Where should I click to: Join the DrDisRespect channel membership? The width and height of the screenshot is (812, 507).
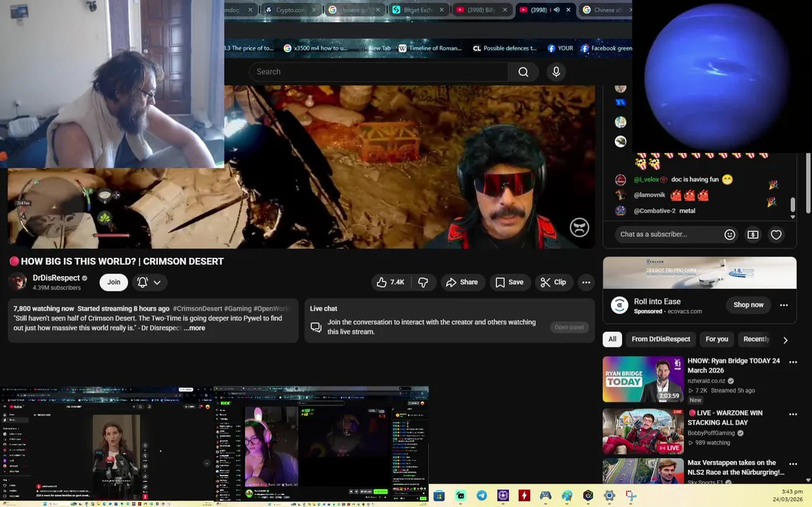(x=113, y=282)
